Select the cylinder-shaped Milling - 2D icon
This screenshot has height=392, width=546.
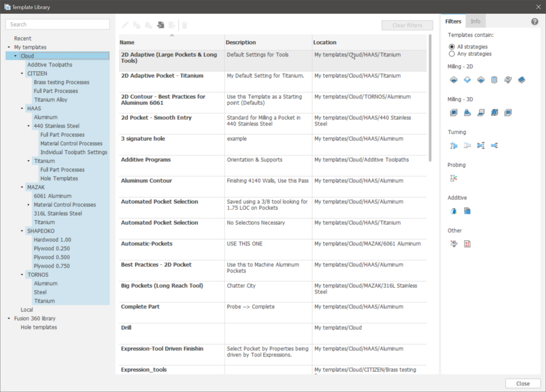[x=494, y=80]
